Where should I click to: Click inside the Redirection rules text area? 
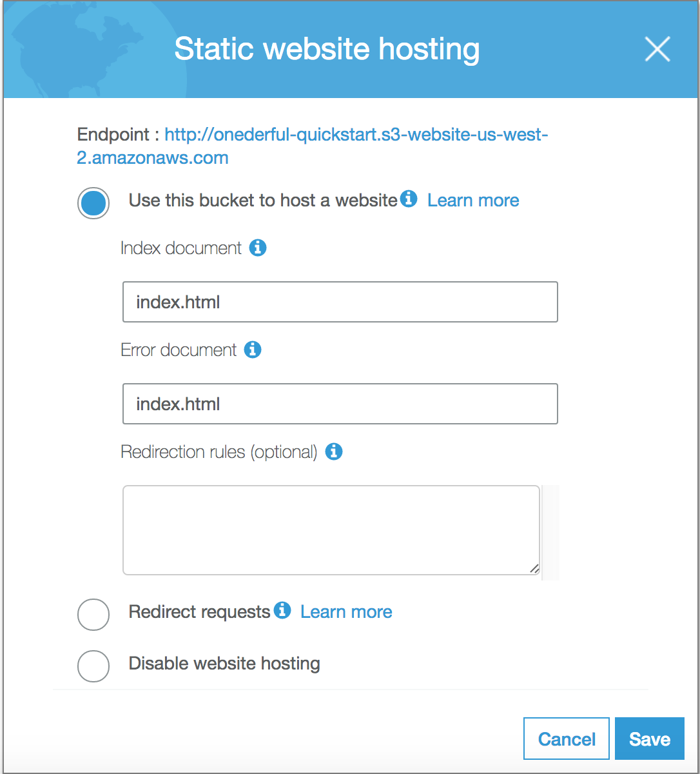(x=331, y=530)
